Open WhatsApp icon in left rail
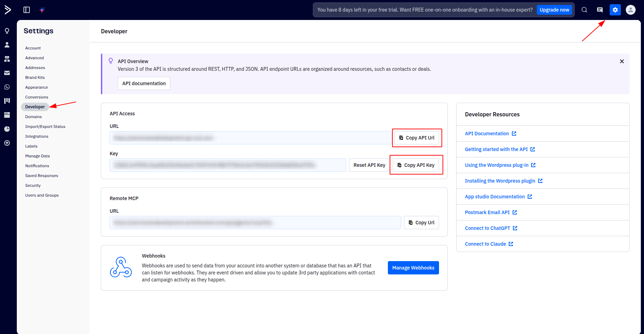 [x=7, y=87]
